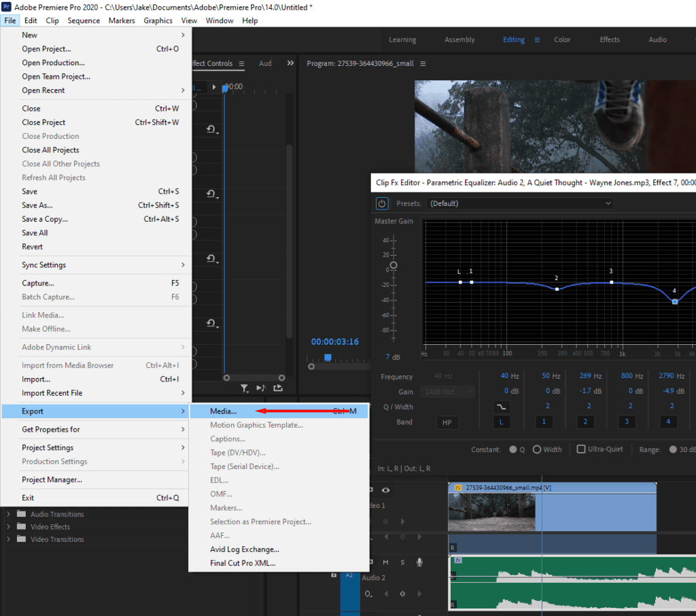Viewport: 696px width, 616px height.
Task: Expand the Video Transitions folder arrow
Action: click(x=8, y=538)
